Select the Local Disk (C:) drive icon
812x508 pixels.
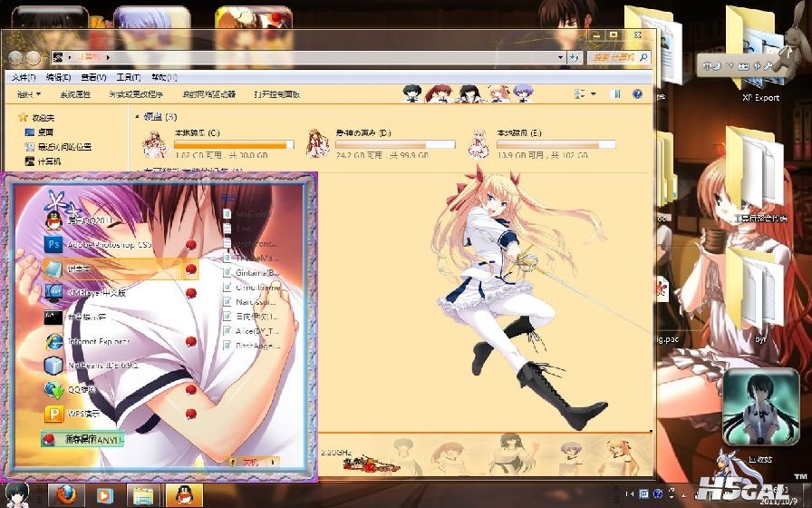pyautogui.click(x=155, y=143)
